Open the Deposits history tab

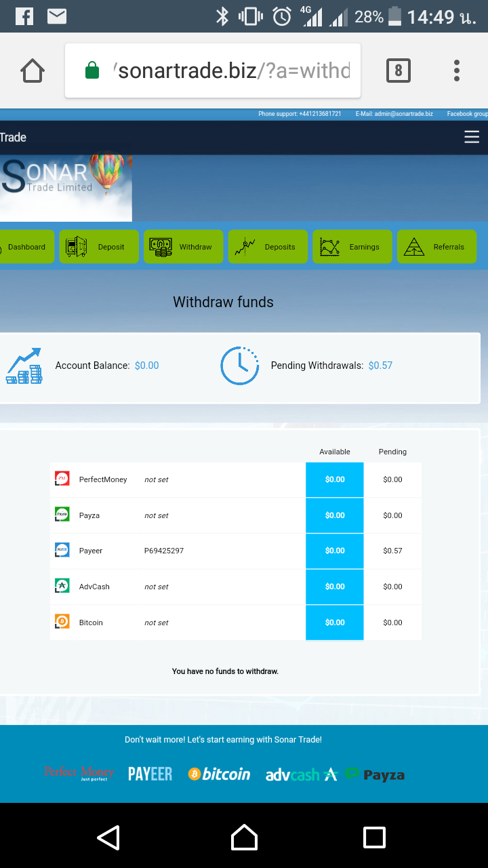tap(268, 247)
